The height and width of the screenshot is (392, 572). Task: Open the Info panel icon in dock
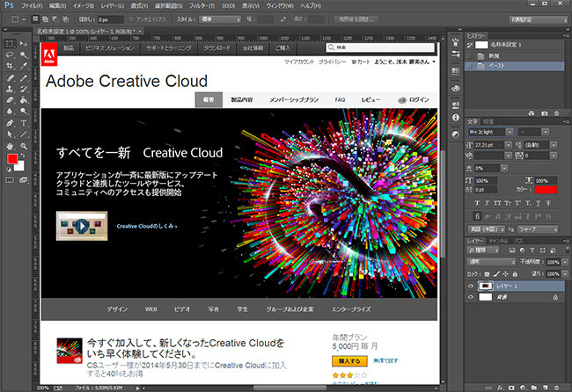point(456,117)
